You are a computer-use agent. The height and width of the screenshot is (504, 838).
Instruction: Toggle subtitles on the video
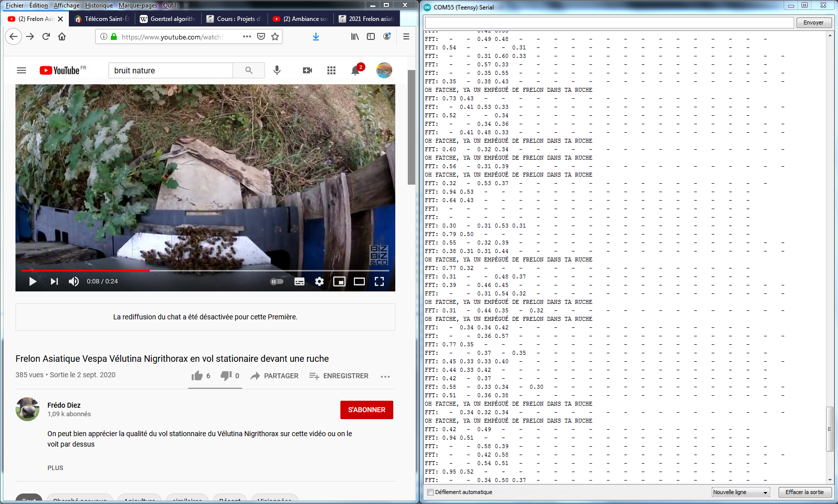coord(299,281)
